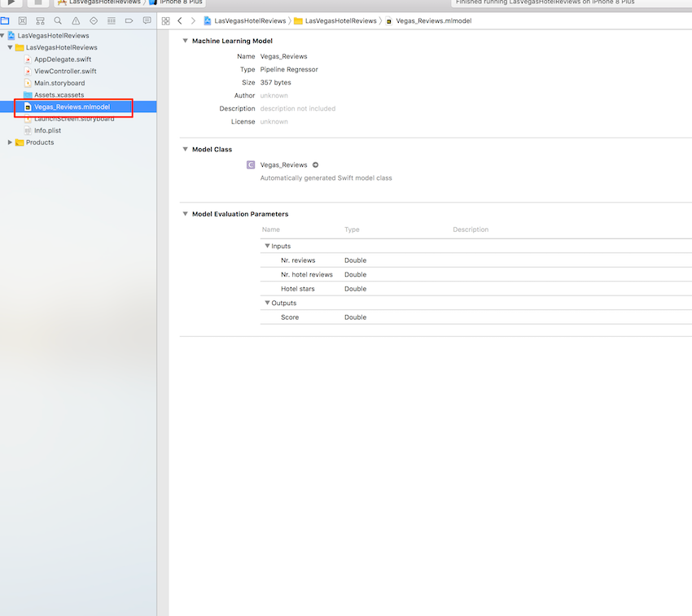Click the purple C class icon
This screenshot has height=616, width=692.
click(x=251, y=165)
